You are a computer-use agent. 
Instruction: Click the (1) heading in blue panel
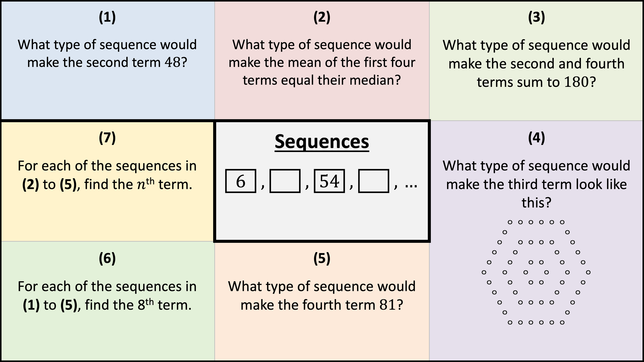point(107,18)
